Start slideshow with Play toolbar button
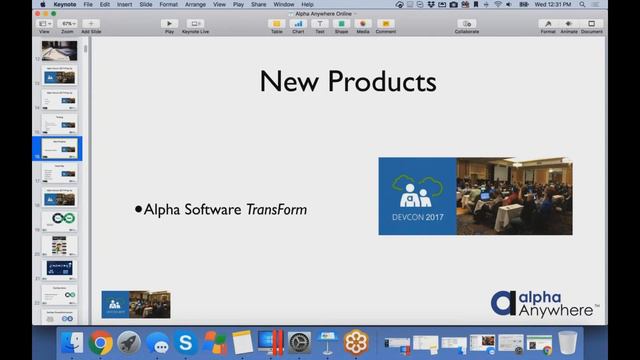Image resolution: width=640 pixels, height=360 pixels. (x=169, y=24)
